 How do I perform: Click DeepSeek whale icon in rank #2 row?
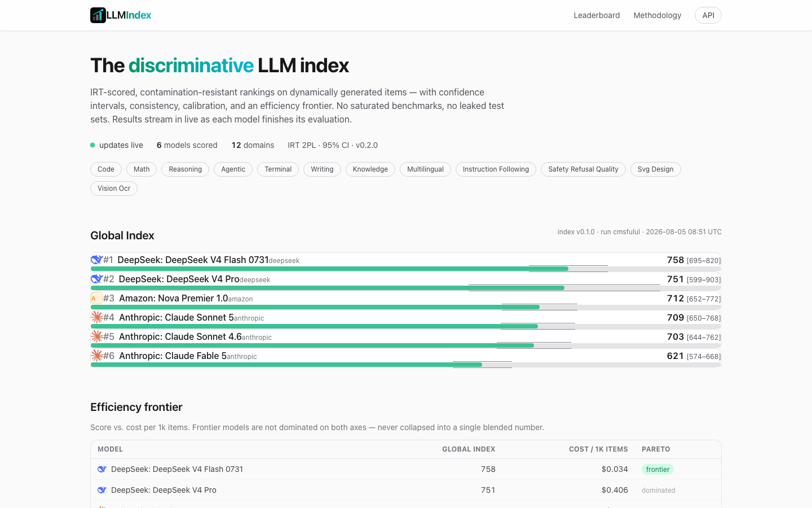click(x=97, y=279)
